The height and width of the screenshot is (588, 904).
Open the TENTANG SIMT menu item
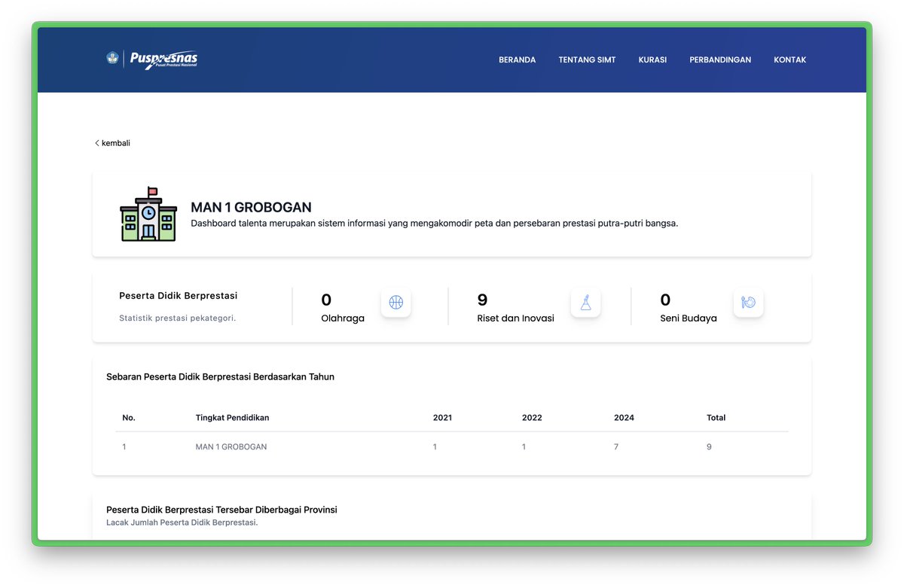(587, 60)
